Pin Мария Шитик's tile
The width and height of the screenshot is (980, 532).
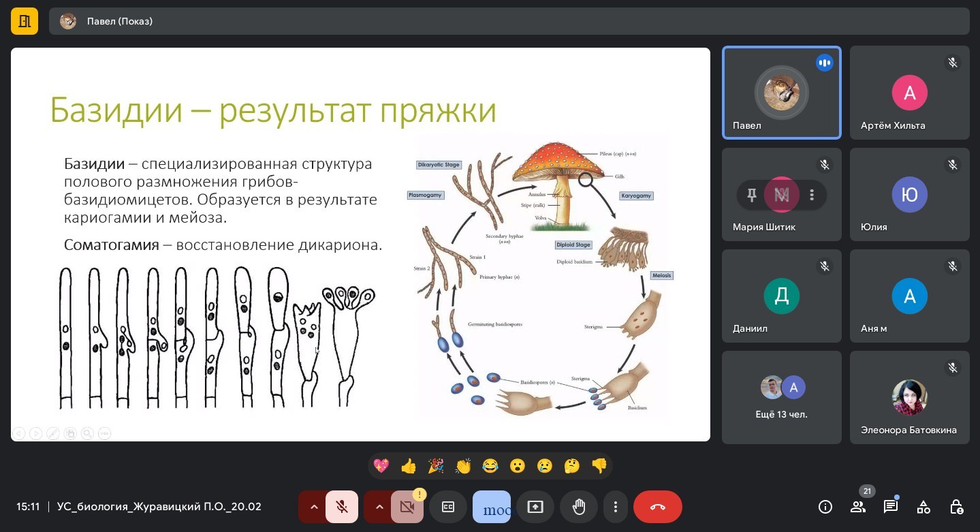[752, 195]
